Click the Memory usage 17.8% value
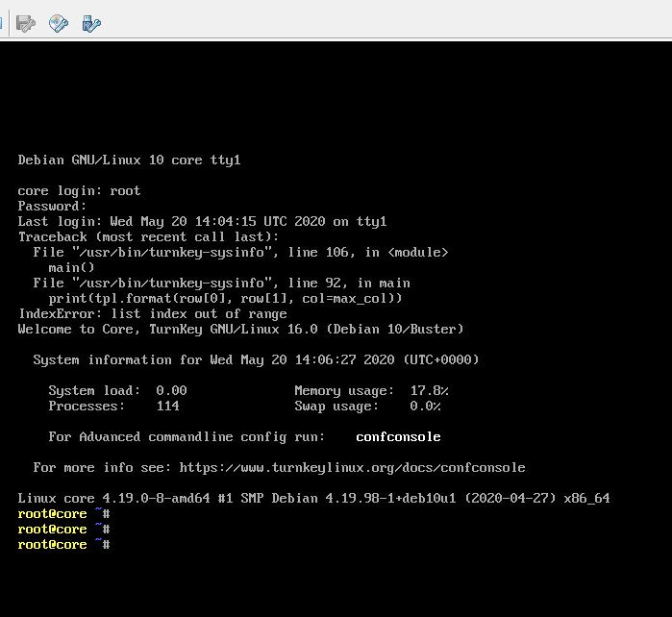This screenshot has height=617, width=672. (x=429, y=391)
